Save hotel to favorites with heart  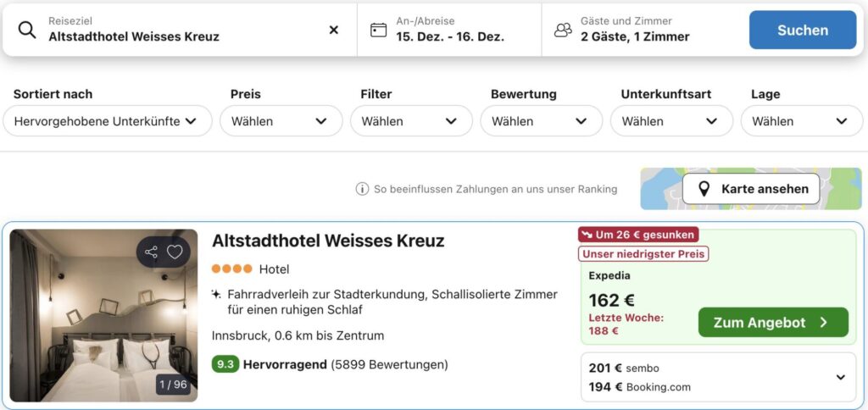click(175, 252)
